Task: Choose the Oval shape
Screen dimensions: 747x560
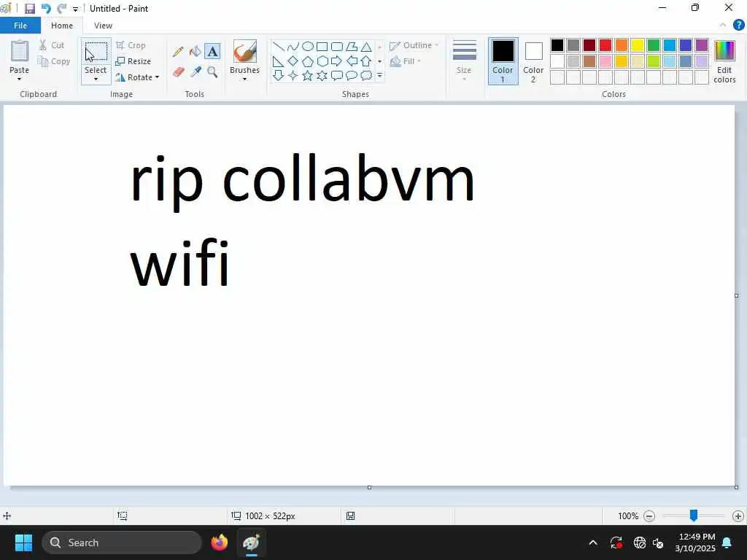Action: (x=308, y=46)
